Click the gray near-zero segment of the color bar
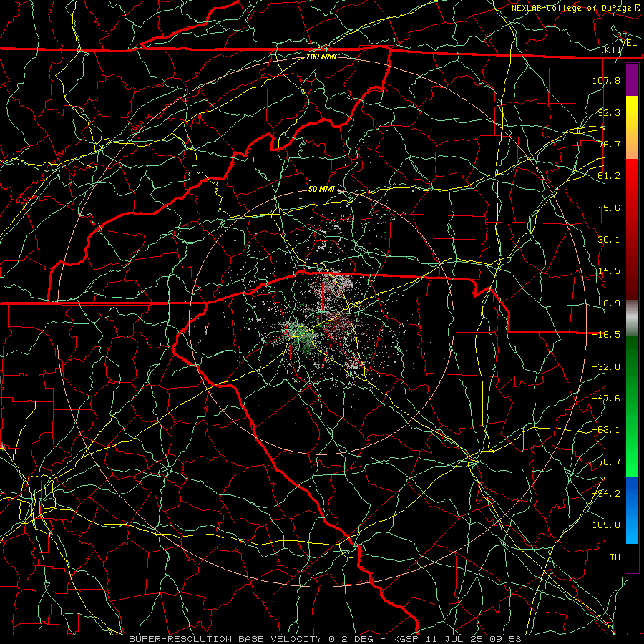 click(x=632, y=318)
